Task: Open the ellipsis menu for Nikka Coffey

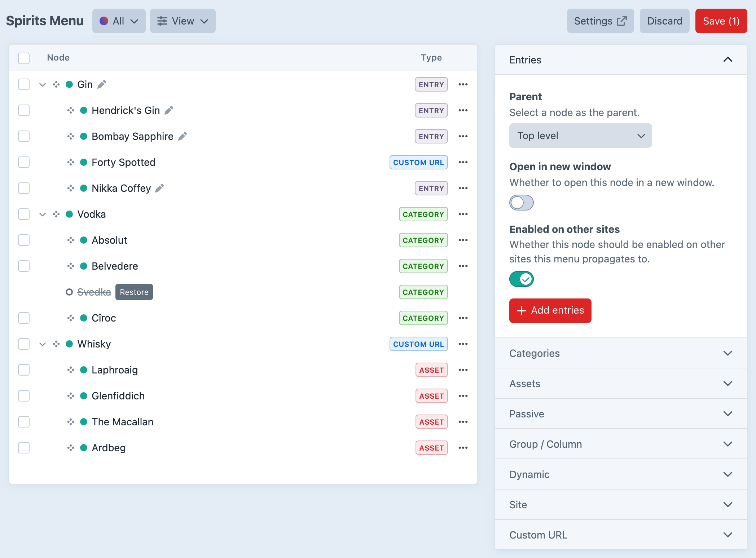Action: point(463,188)
